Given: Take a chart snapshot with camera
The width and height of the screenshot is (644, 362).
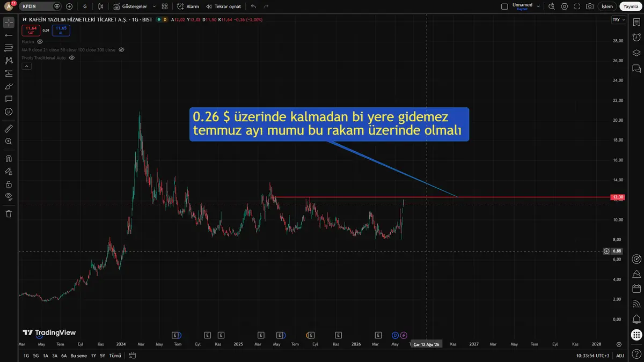Looking at the screenshot, I should [x=590, y=6].
